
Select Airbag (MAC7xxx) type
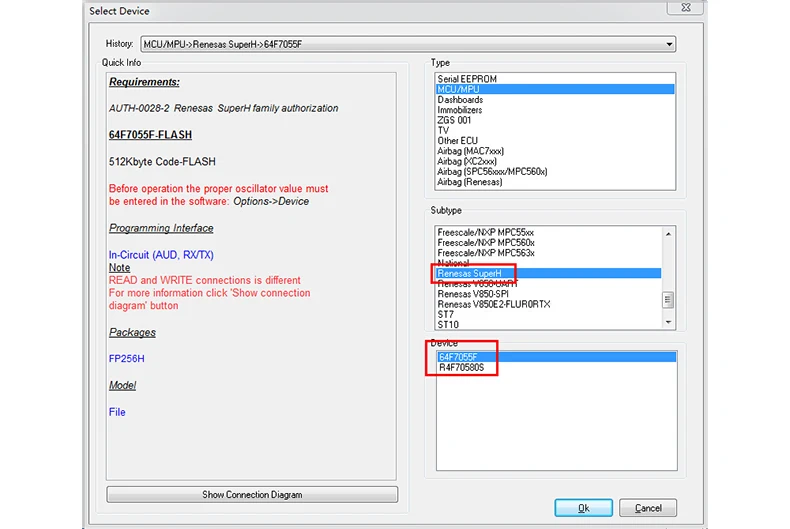555,151
